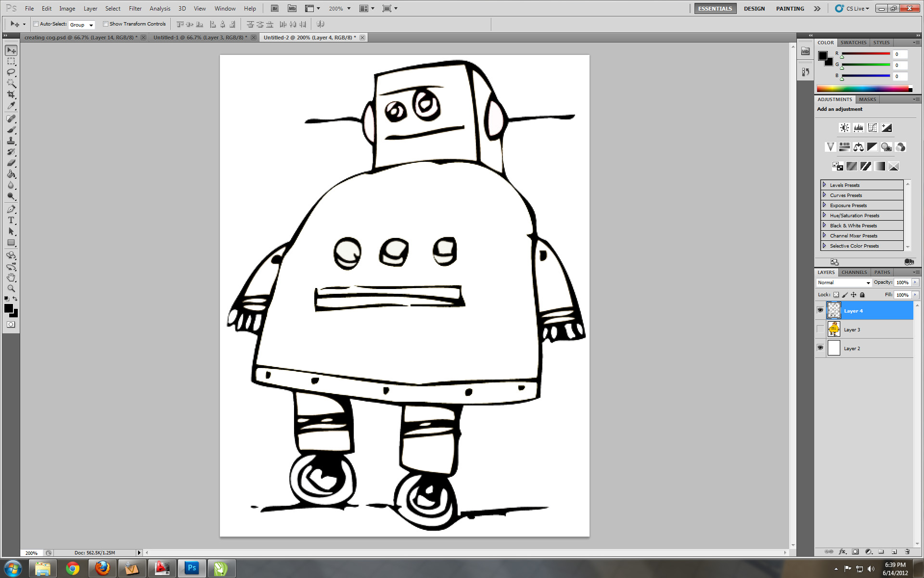Launch Bridge from the application bar
The image size is (924, 578).
[274, 8]
